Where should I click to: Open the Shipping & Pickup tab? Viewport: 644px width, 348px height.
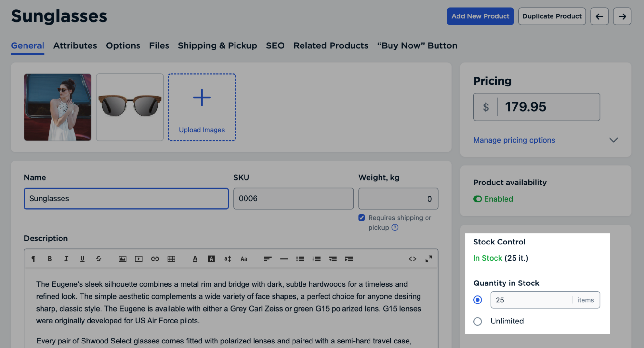coord(217,45)
